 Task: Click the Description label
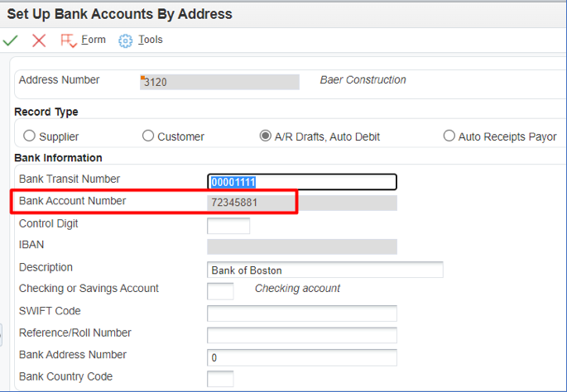click(46, 267)
